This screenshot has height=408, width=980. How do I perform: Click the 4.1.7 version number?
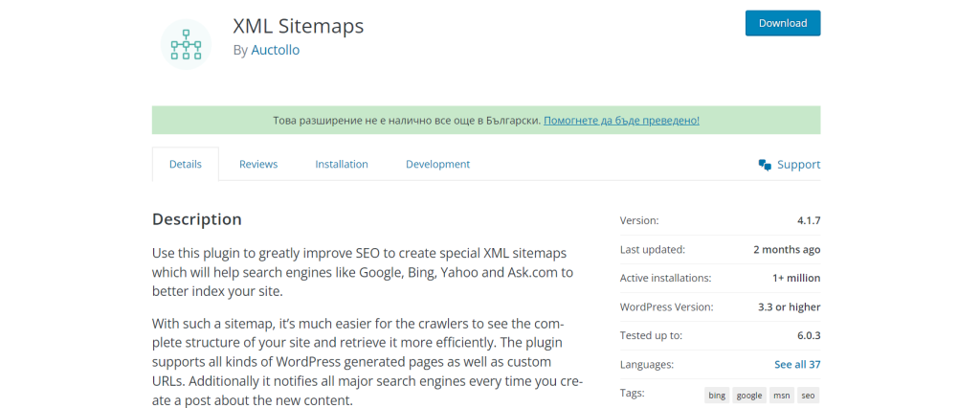pos(809,220)
